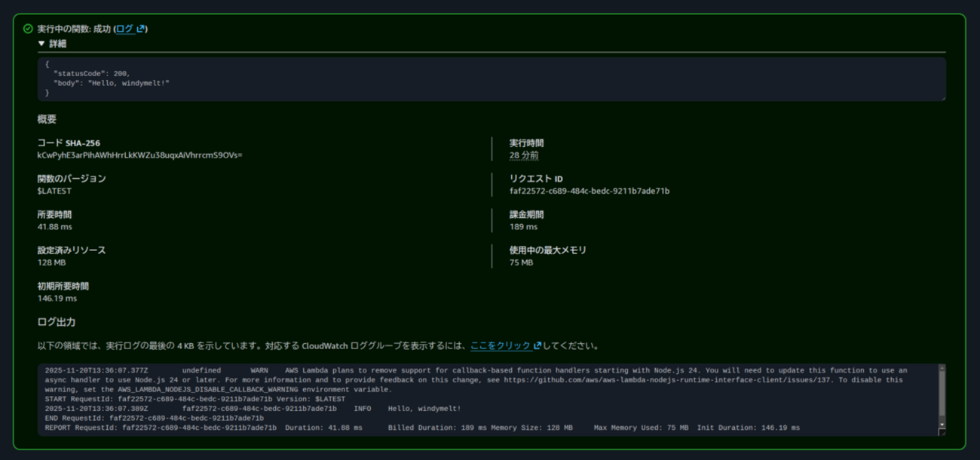This screenshot has width=980, height=460.
Task: Select the "body": "Hello, windymelt!" line
Action: click(112, 83)
